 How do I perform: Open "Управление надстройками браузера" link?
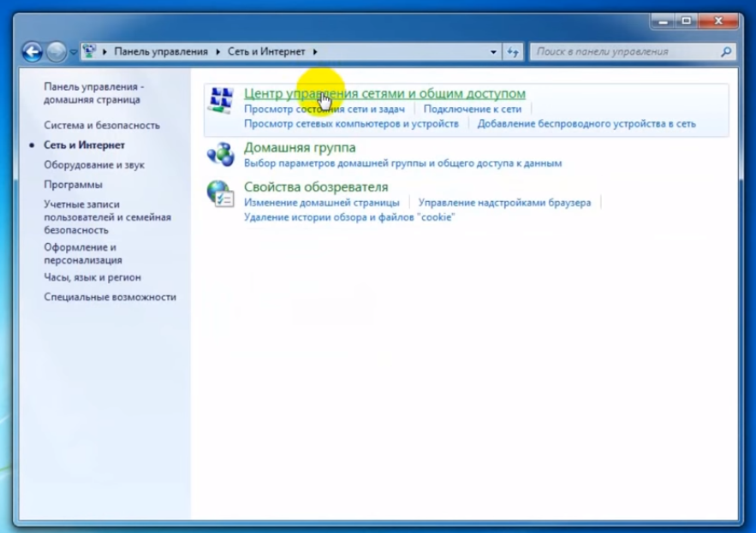504,203
